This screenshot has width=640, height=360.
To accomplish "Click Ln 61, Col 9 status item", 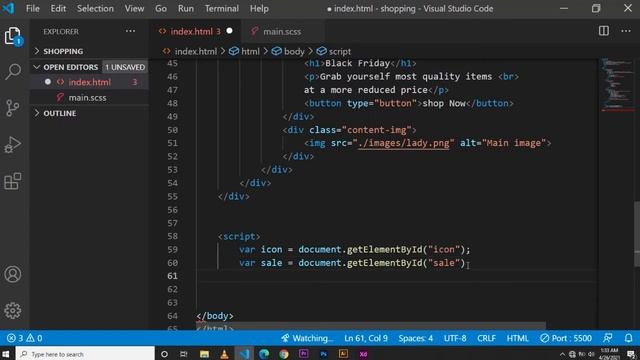I will pyautogui.click(x=366, y=338).
